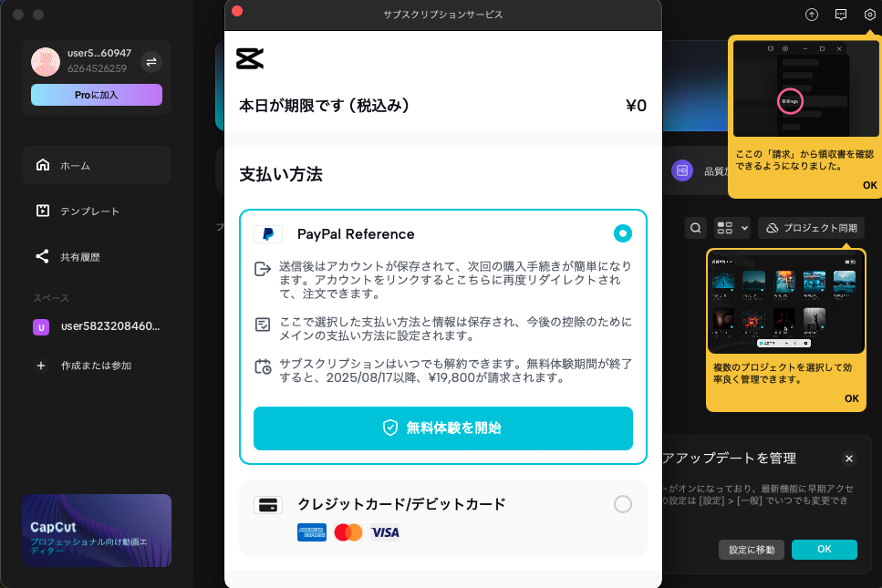Click the 設定に移動 button

point(752,550)
